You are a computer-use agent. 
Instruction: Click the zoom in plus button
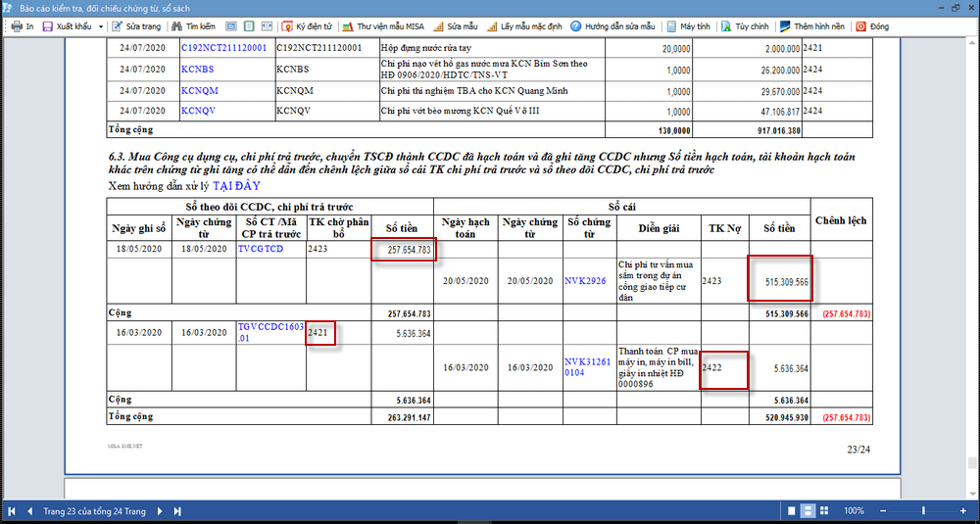(x=963, y=511)
